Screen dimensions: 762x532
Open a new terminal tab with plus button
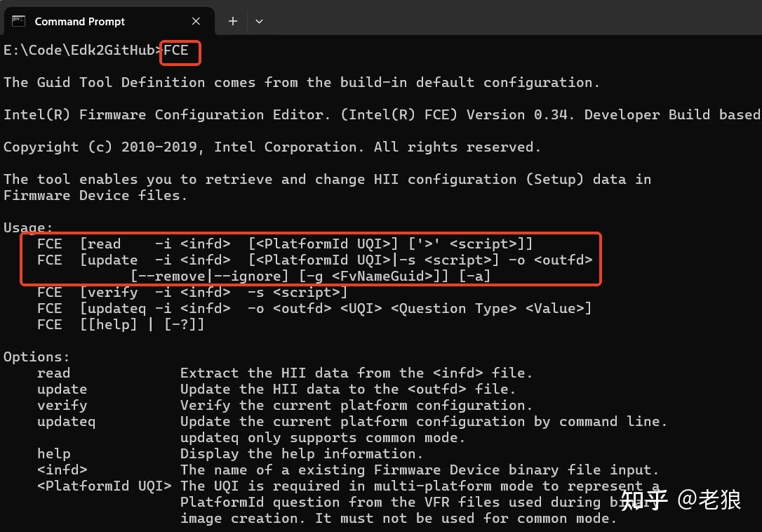coord(232,21)
